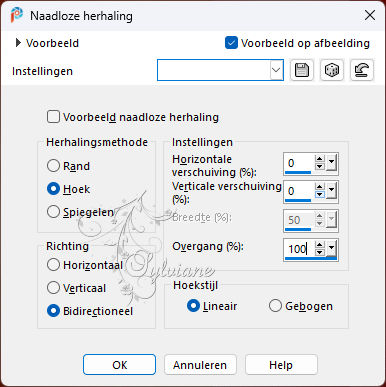Select Rand as herhalingsmethode

(53, 166)
